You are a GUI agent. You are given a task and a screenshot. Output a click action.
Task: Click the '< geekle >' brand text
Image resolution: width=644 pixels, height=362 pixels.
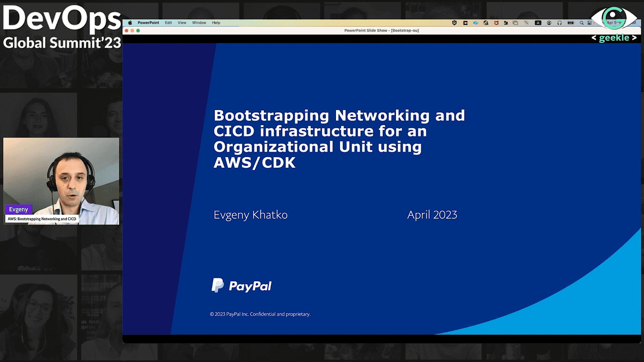point(614,38)
